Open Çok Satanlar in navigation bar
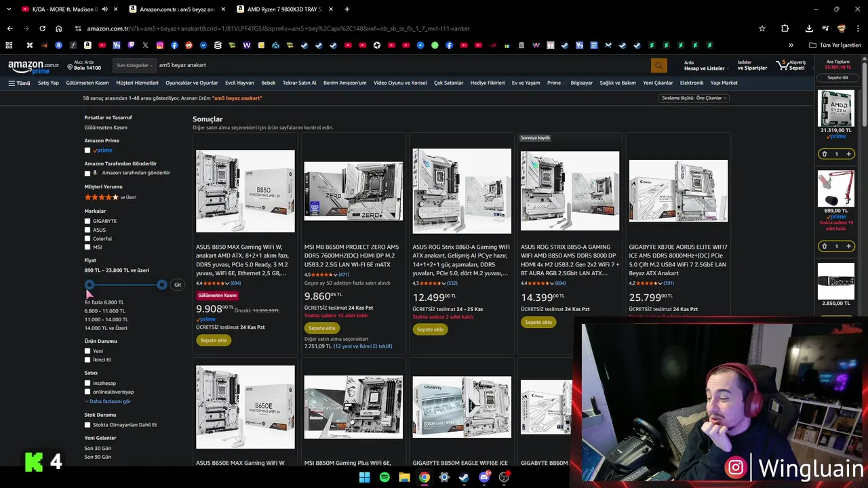 [x=449, y=83]
